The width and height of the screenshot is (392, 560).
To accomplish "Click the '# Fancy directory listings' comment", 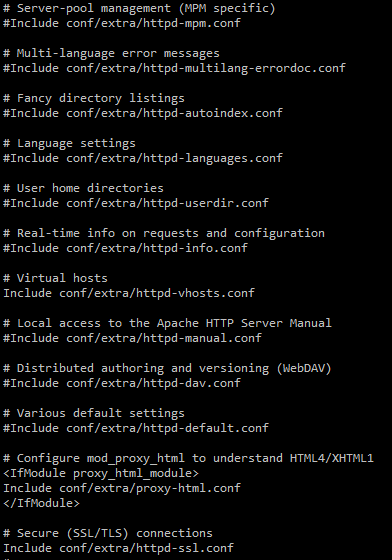I will (x=94, y=98).
